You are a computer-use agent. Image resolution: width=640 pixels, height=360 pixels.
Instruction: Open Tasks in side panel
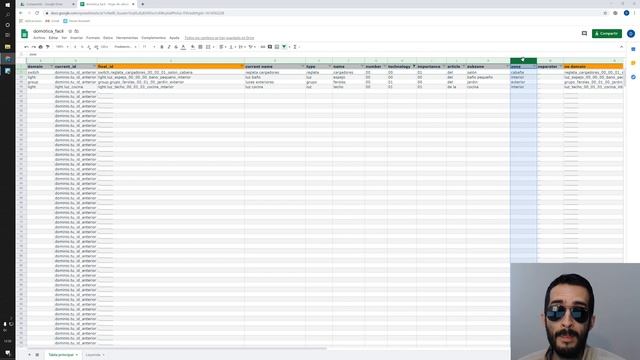[633, 77]
